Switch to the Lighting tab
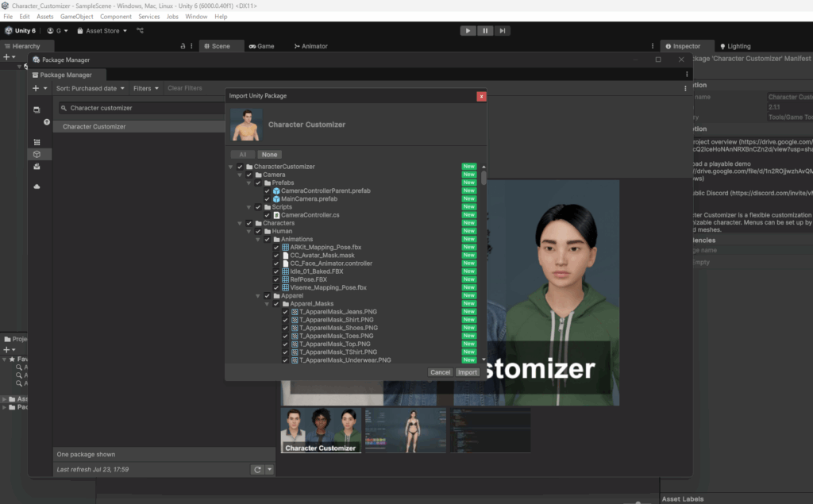813x504 pixels. point(734,46)
